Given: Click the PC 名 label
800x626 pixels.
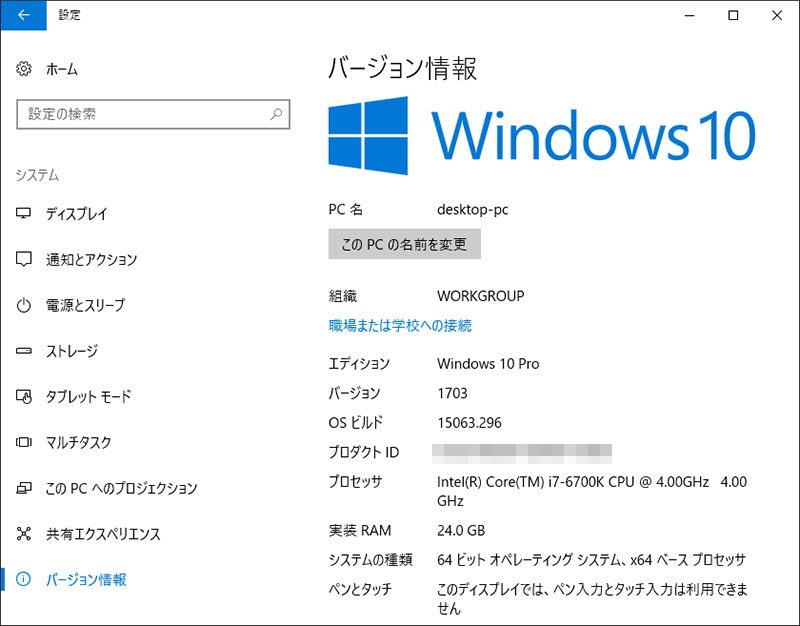Looking at the screenshot, I should click(345, 210).
